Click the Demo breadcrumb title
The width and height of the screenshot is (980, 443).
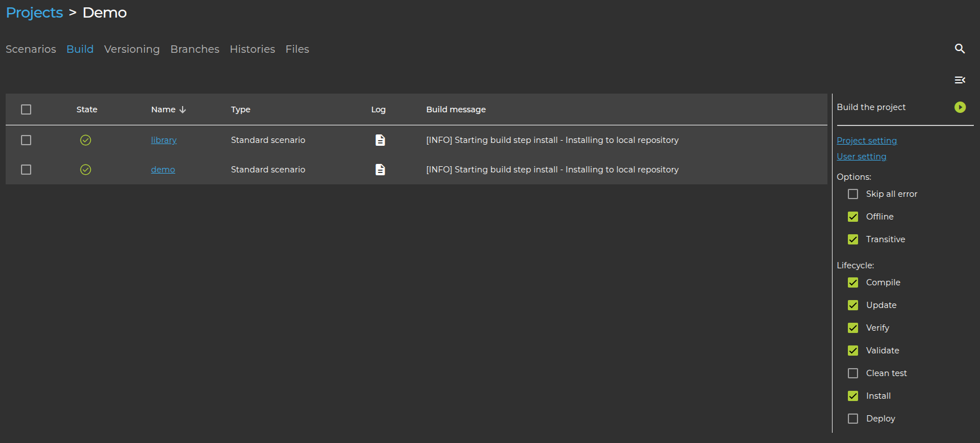coord(105,13)
